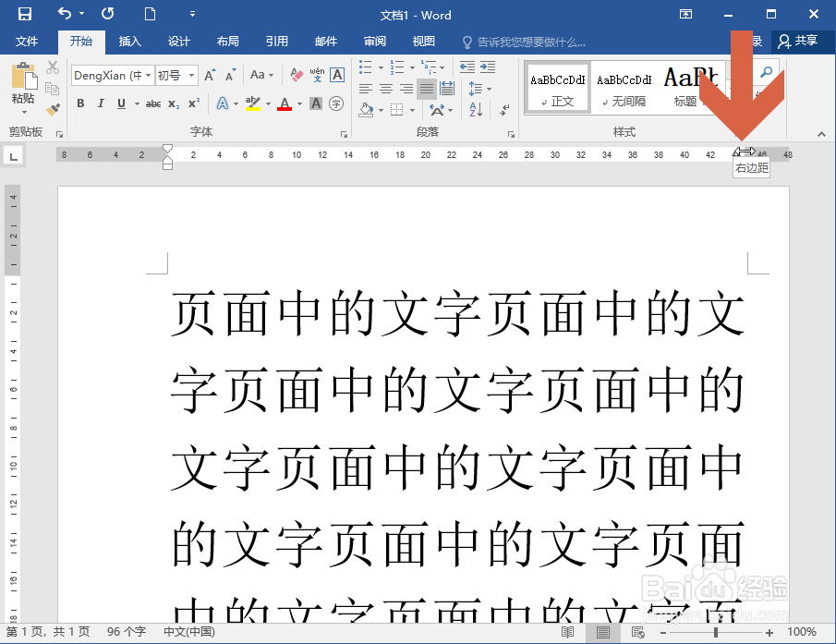Toggle strikethrough abc formatting
Image resolution: width=836 pixels, height=644 pixels.
pos(153,103)
